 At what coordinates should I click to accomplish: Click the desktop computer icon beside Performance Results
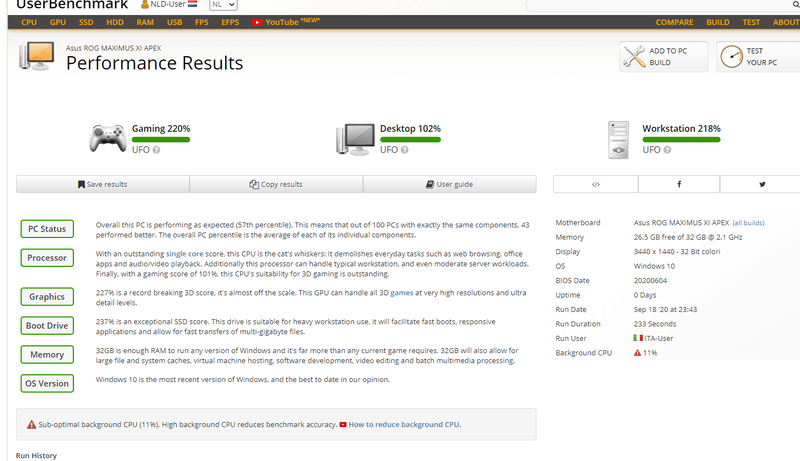pyautogui.click(x=36, y=56)
